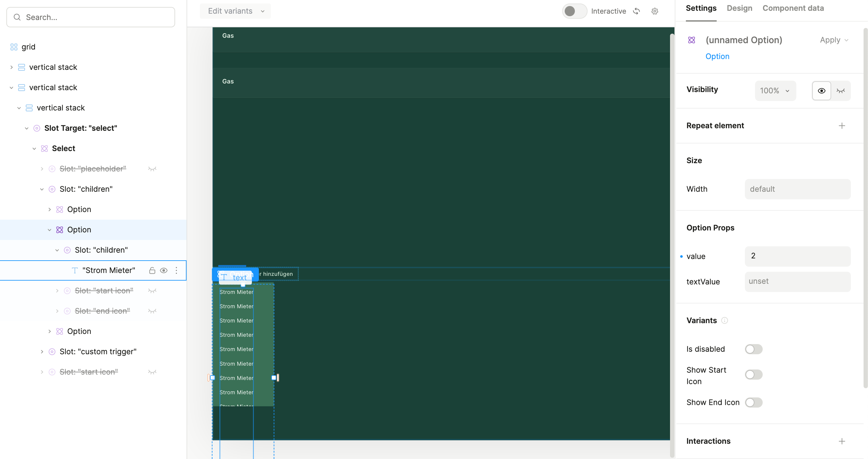Toggle eye visibility of "Strom Mieter" text
This screenshot has height=459, width=868.
[x=164, y=270]
